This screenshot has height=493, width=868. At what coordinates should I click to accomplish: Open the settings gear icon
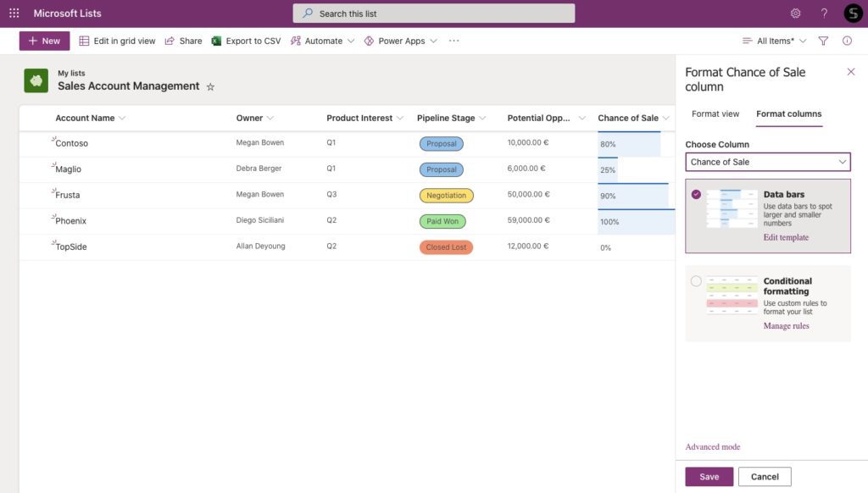coord(795,14)
